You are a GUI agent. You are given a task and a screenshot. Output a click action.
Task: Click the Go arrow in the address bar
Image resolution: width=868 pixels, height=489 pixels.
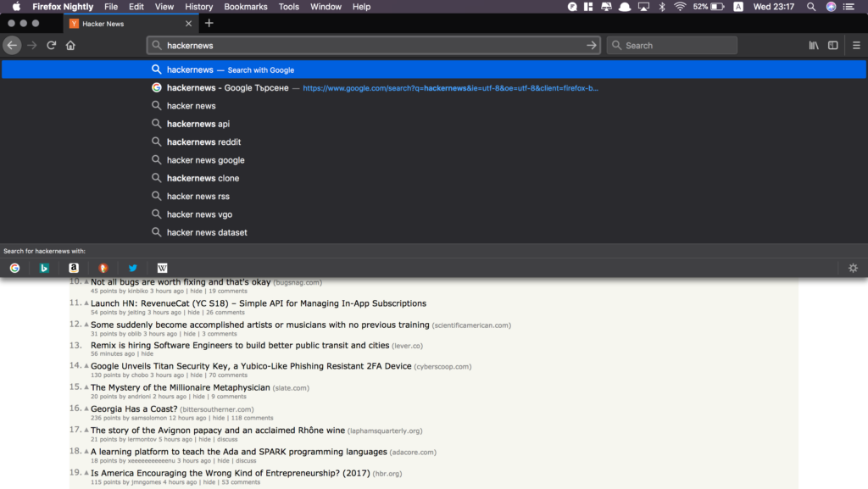coord(591,46)
